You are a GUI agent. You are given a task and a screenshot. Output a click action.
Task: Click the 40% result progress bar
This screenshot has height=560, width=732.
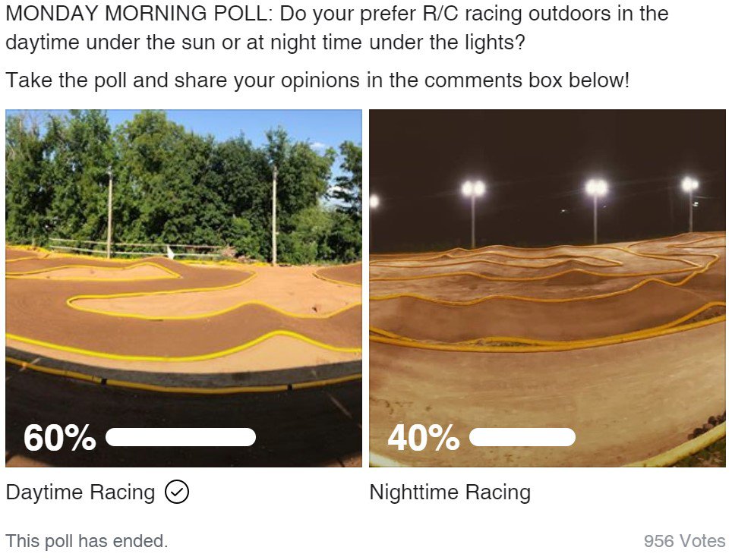click(522, 437)
